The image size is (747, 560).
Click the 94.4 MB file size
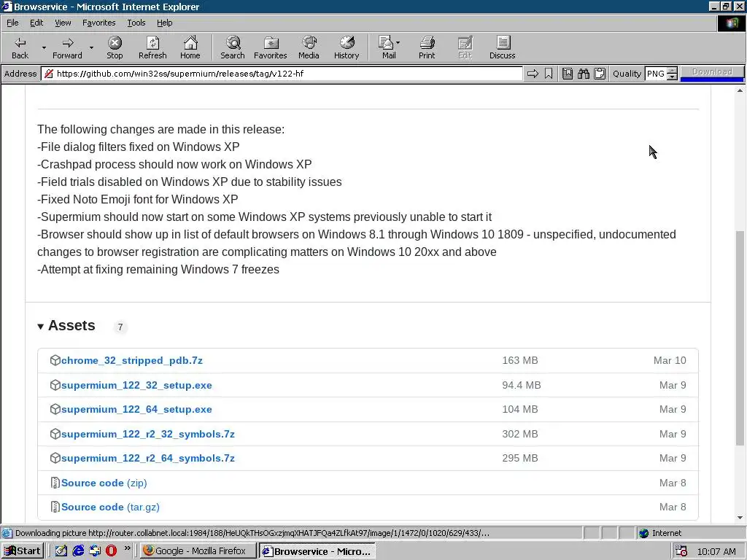point(521,385)
